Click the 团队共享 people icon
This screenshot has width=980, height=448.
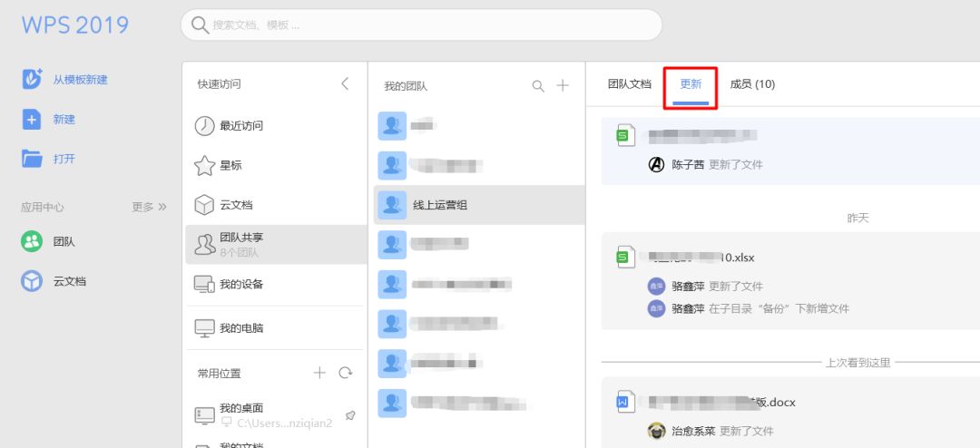[x=204, y=245]
